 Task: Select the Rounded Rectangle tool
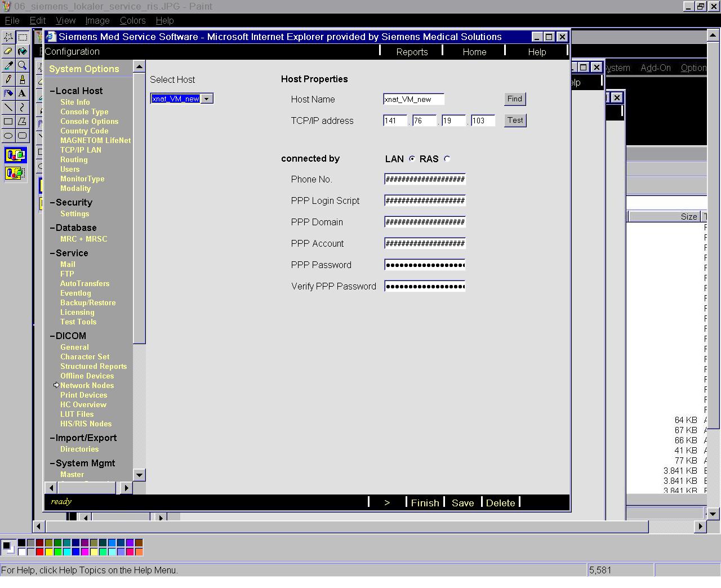[22, 136]
